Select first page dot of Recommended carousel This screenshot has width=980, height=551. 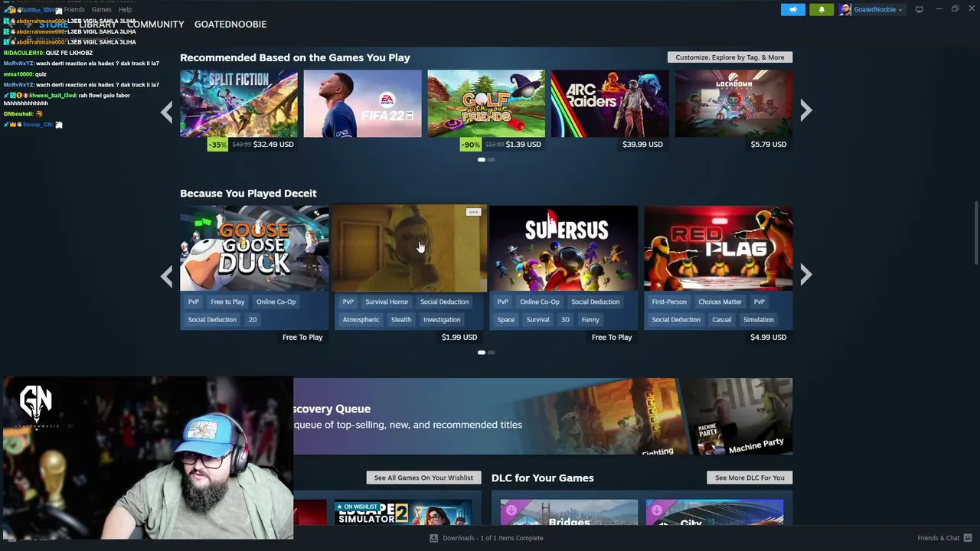pos(482,160)
